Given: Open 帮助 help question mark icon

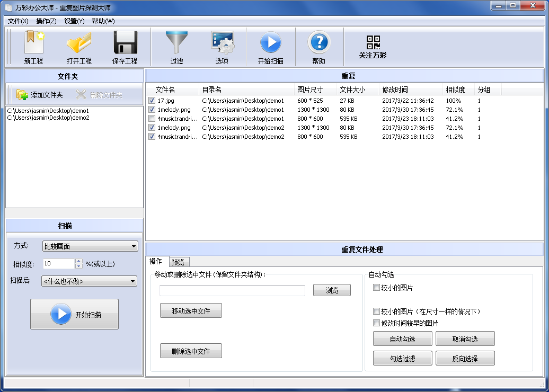Looking at the screenshot, I should pyautogui.click(x=319, y=43).
